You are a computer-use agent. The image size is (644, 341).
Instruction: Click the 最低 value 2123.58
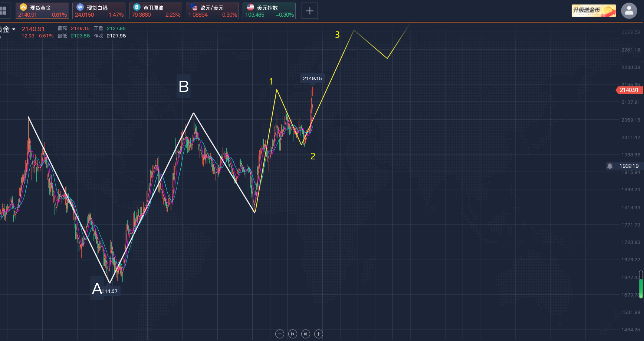[x=80, y=36]
